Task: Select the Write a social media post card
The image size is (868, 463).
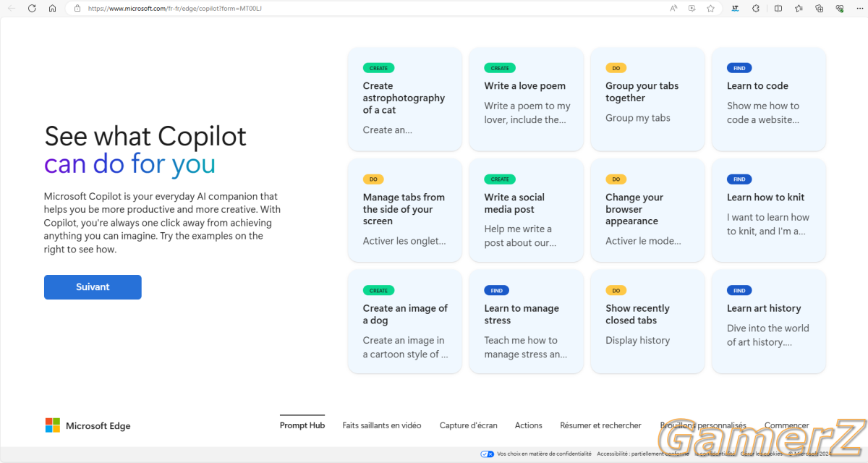Action: coord(527,211)
